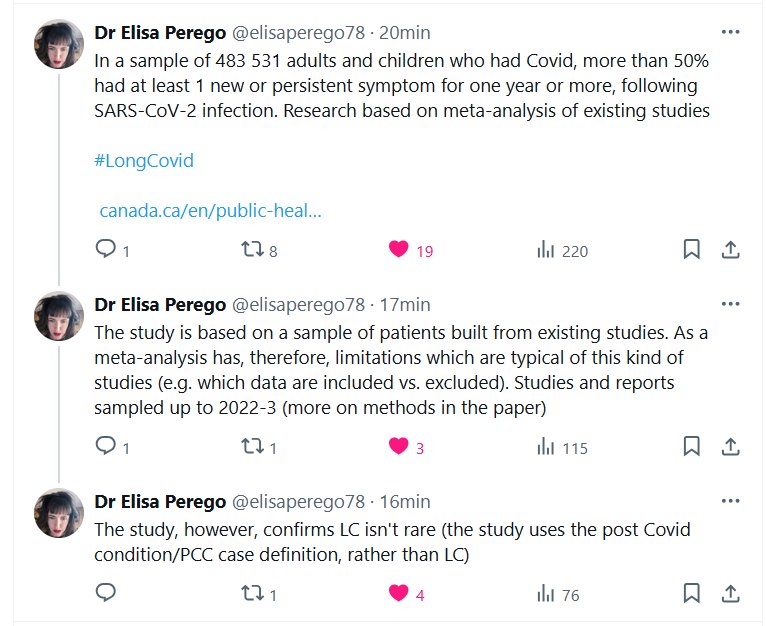The width and height of the screenshot is (766, 626).
Task: Open the canada.ca public health link
Action: [x=210, y=211]
